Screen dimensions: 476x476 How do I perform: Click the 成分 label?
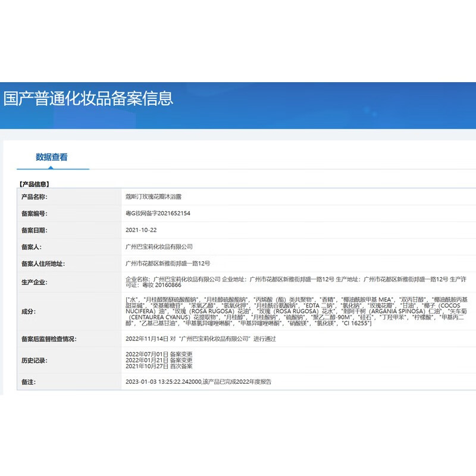tap(29, 311)
